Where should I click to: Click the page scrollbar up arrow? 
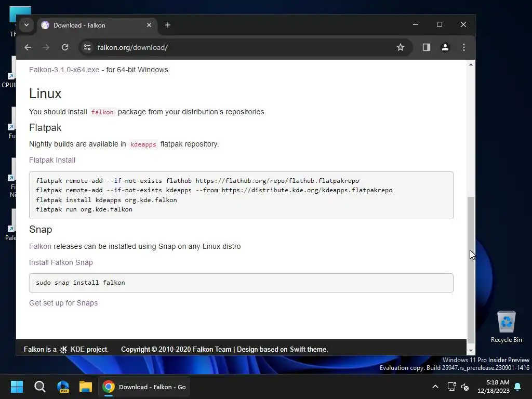tap(471, 64)
